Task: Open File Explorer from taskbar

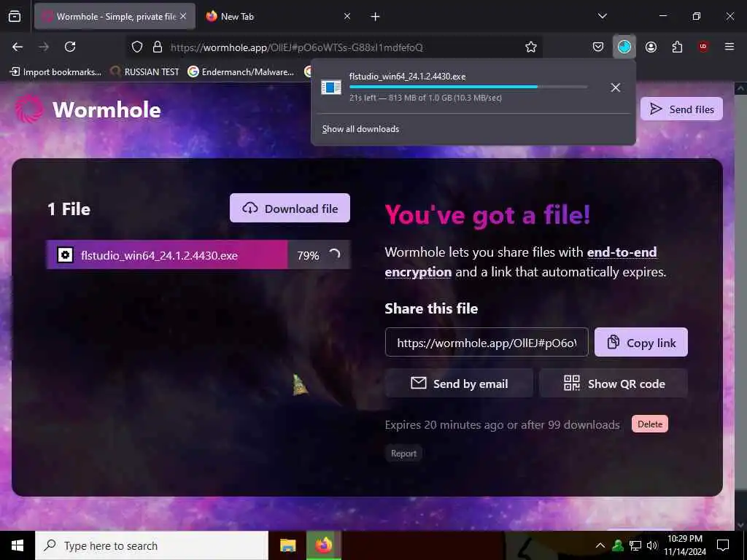Action: point(287,545)
